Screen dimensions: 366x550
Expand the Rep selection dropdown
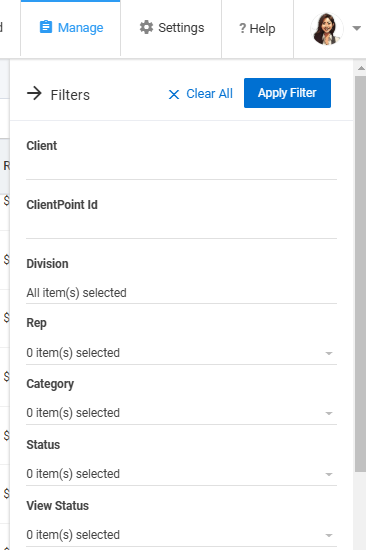[x=181, y=353]
